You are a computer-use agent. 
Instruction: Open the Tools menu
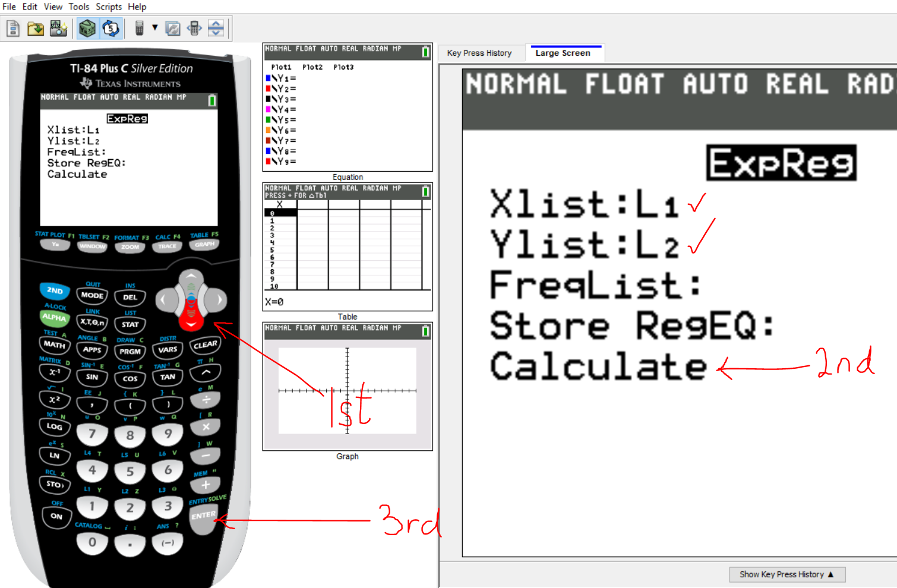click(x=78, y=7)
